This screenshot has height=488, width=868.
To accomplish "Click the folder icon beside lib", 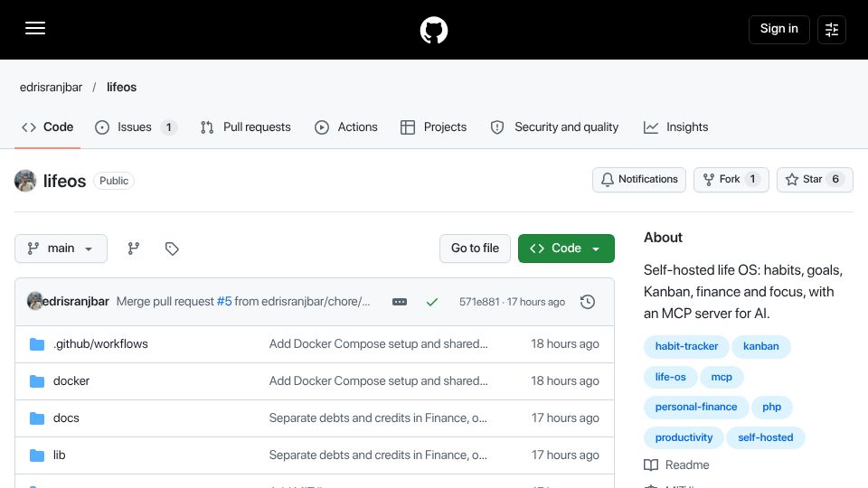I will point(37,455).
